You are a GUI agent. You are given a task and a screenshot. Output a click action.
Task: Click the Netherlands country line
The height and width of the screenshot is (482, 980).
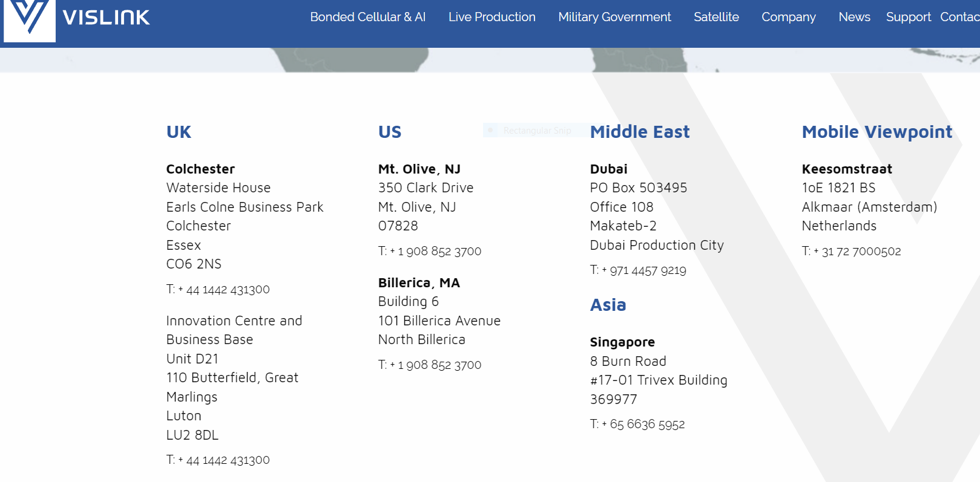tap(839, 226)
